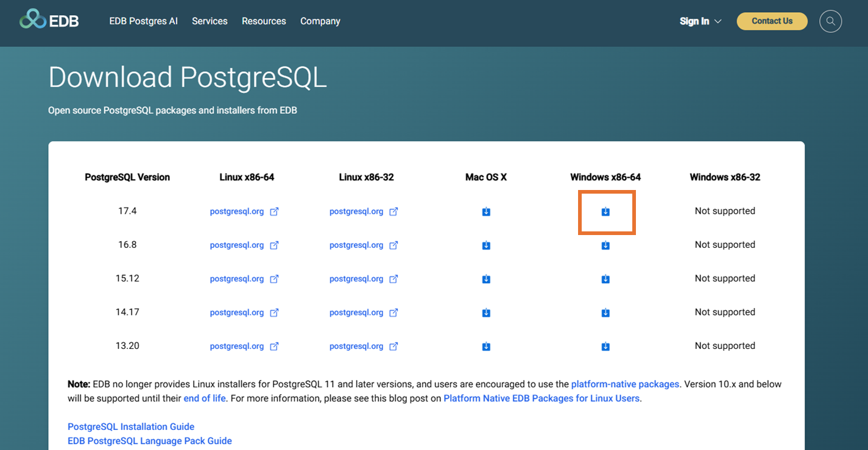This screenshot has height=450, width=868.
Task: Click the EDB logo in header
Action: click(49, 20)
